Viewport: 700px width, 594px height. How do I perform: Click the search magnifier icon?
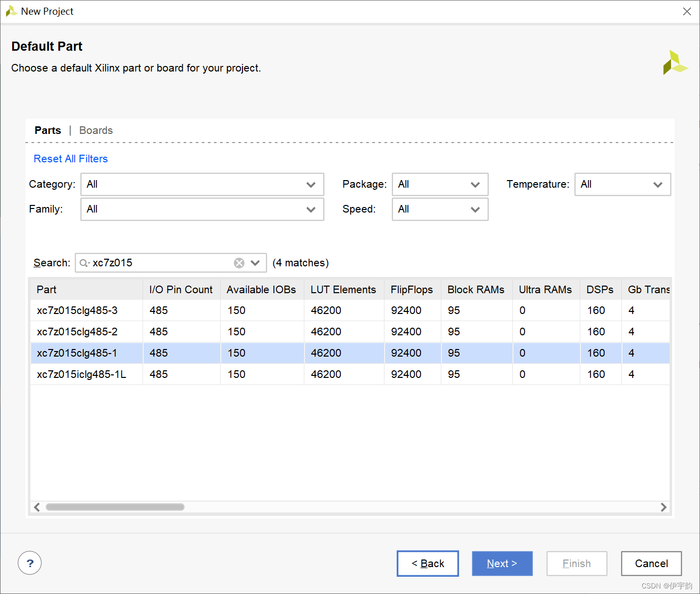tap(84, 263)
